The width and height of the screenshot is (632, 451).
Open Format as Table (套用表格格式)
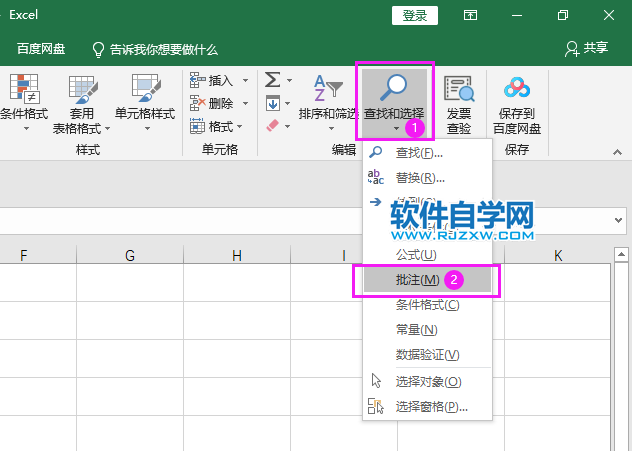[x=82, y=104]
